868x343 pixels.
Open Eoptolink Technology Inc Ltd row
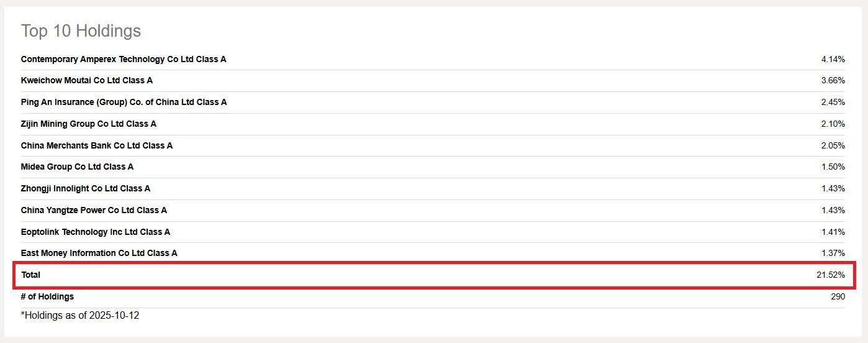[95, 232]
